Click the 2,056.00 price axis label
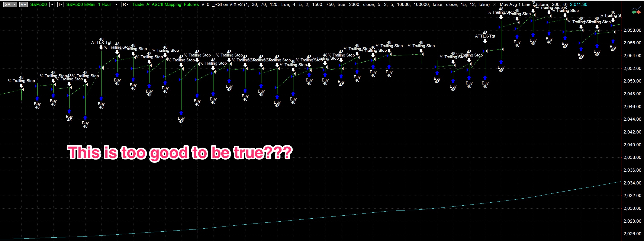The image size is (644, 241). click(x=632, y=43)
